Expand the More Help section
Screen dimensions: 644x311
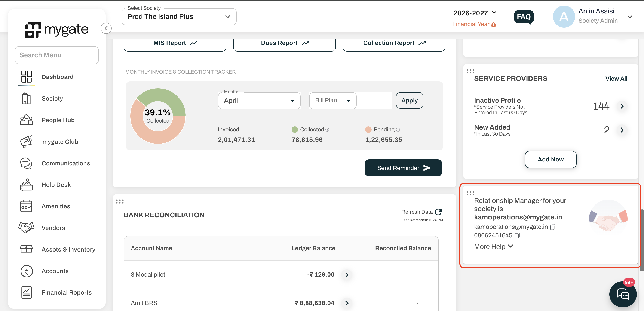(494, 246)
